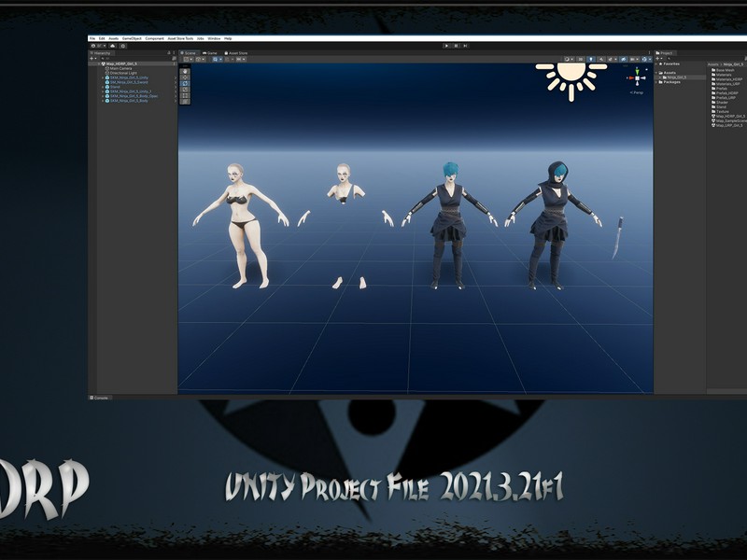
Task: Switch to the Game tab
Action: 210,53
